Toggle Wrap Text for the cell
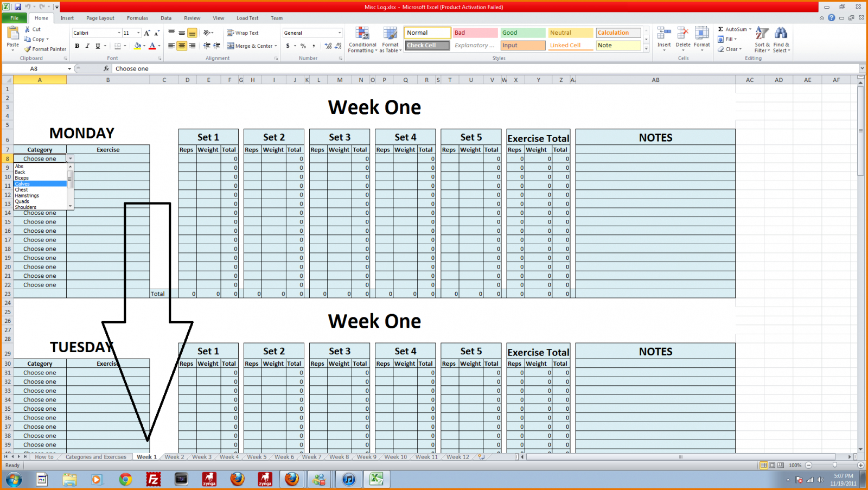This screenshot has width=868, height=490. (x=242, y=33)
